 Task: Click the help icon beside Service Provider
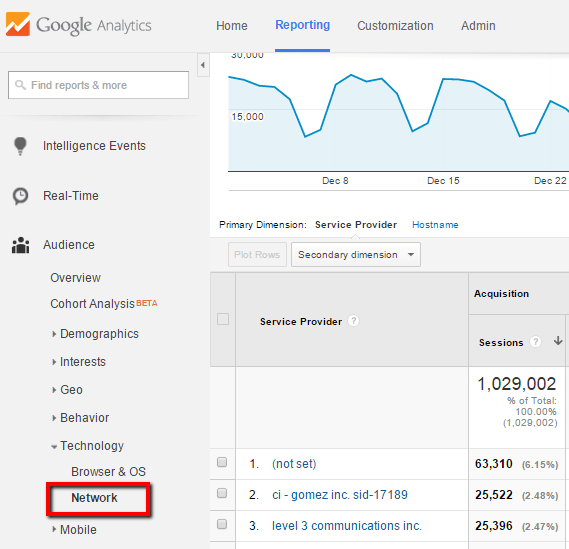coord(353,321)
